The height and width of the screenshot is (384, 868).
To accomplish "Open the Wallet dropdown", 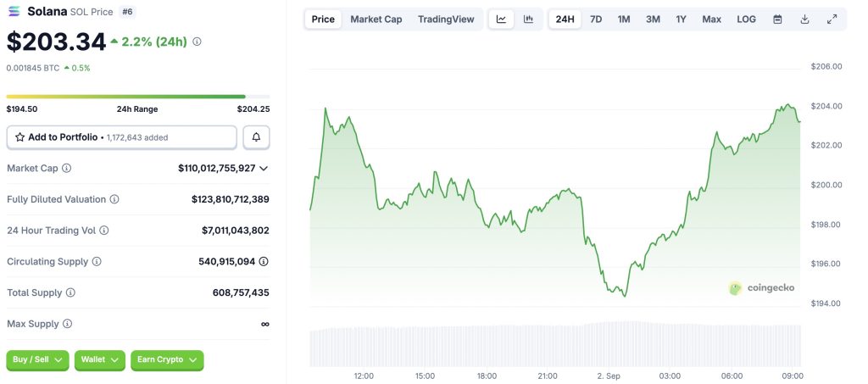I will pos(99,359).
